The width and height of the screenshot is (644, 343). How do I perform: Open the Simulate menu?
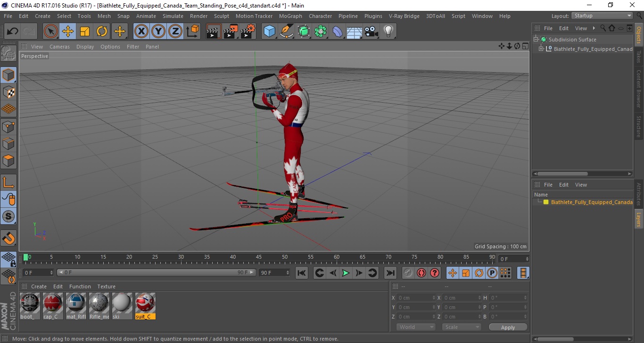tap(173, 16)
